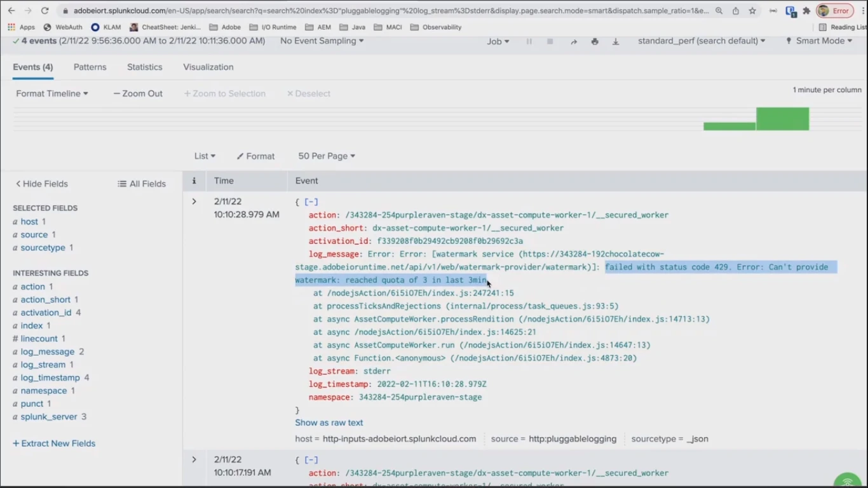Switch to the Patterns tab
Screen dimensions: 868x488
[90, 67]
